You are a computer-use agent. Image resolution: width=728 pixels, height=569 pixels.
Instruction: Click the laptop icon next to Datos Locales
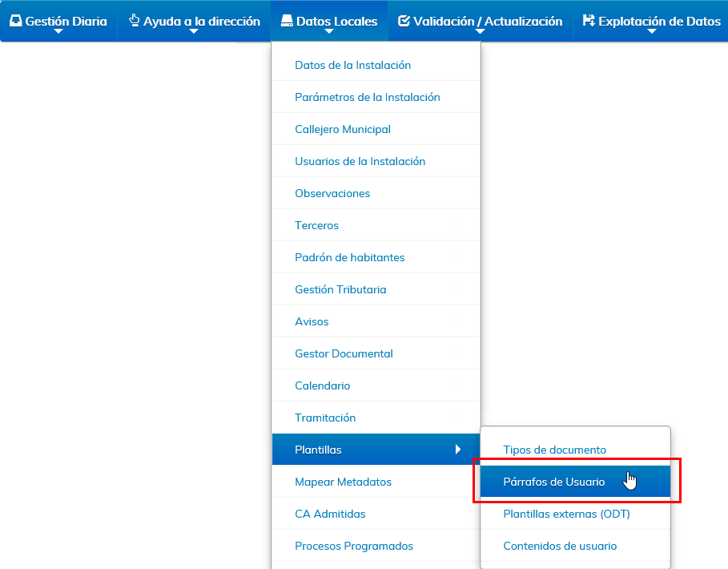tap(287, 22)
